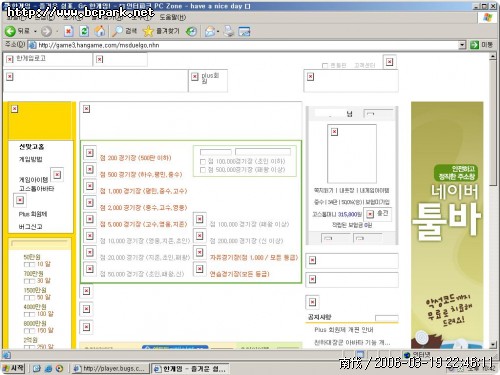Open 자유경기장(점 1,000 / 모든 등급)
This screenshot has height=375, width=500.
pos(254,257)
